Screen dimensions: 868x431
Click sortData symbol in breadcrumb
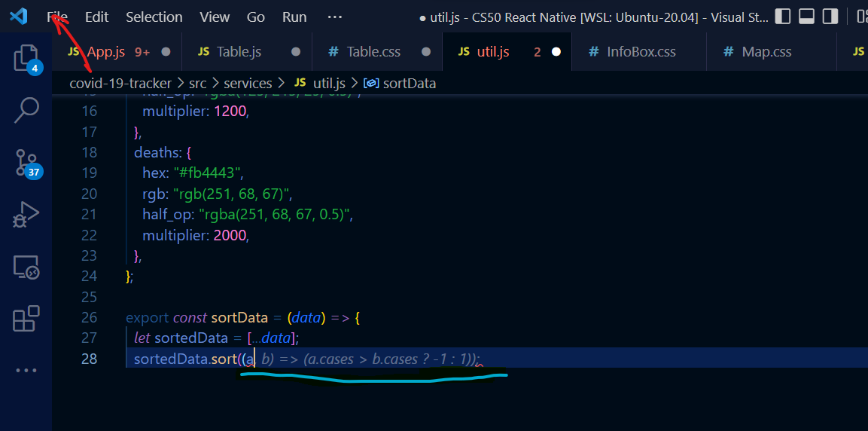pos(400,84)
